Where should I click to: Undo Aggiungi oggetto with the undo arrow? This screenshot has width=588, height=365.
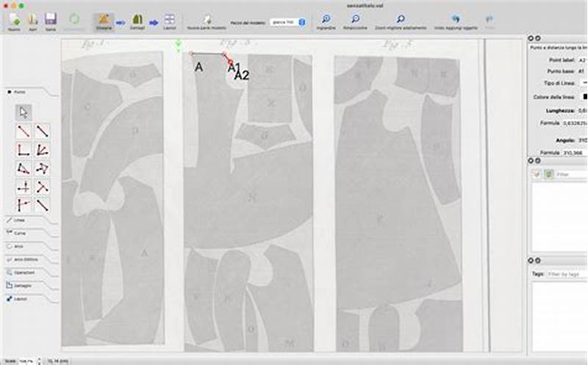[x=456, y=19]
